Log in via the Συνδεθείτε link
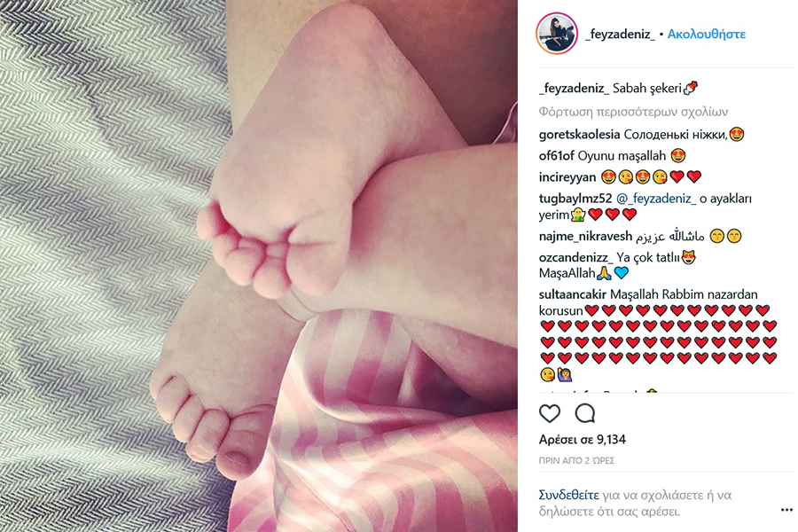This screenshot has height=532, width=798. tap(569, 495)
